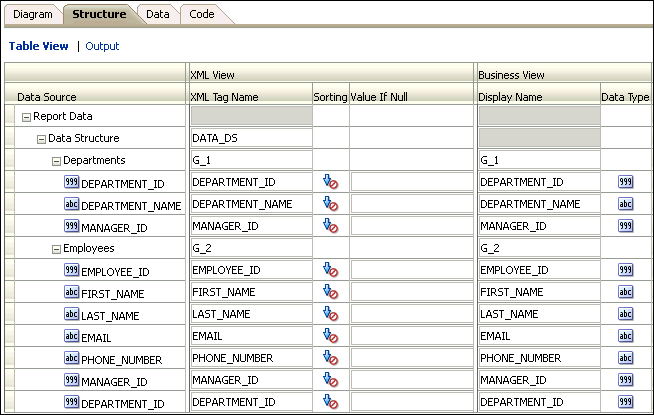Click abc icon beside FIRST_NAME data source

(71, 292)
